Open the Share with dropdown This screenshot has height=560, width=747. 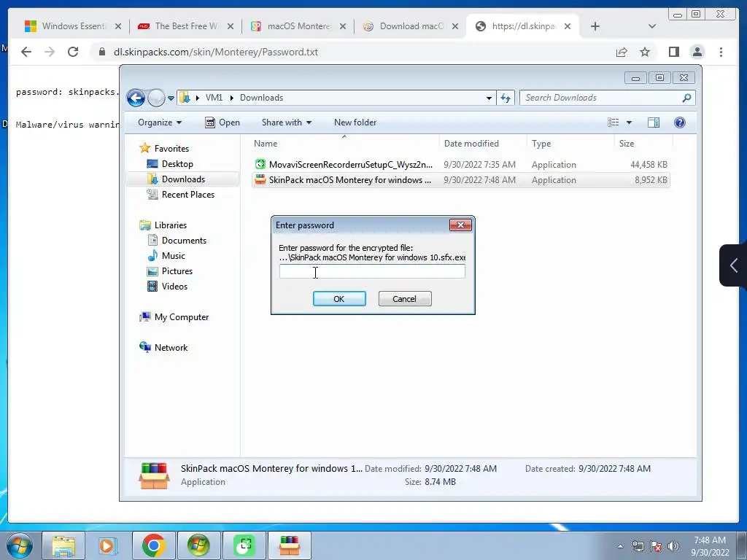(x=286, y=122)
